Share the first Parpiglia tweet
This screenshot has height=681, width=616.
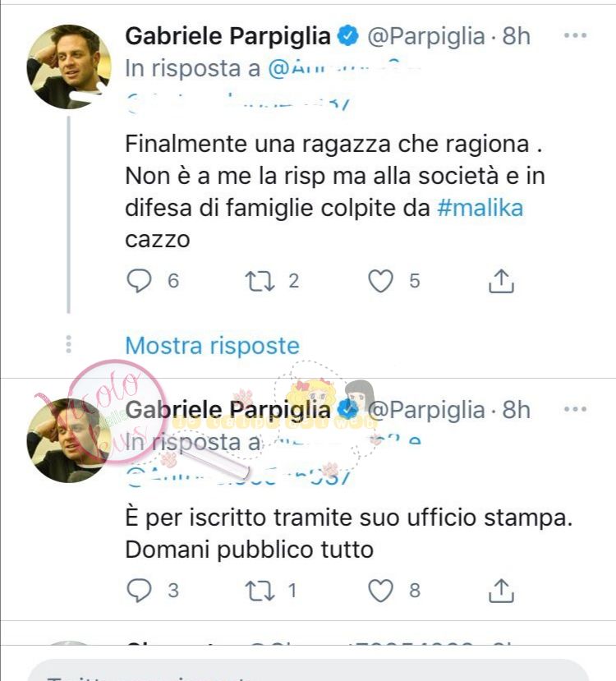[501, 281]
